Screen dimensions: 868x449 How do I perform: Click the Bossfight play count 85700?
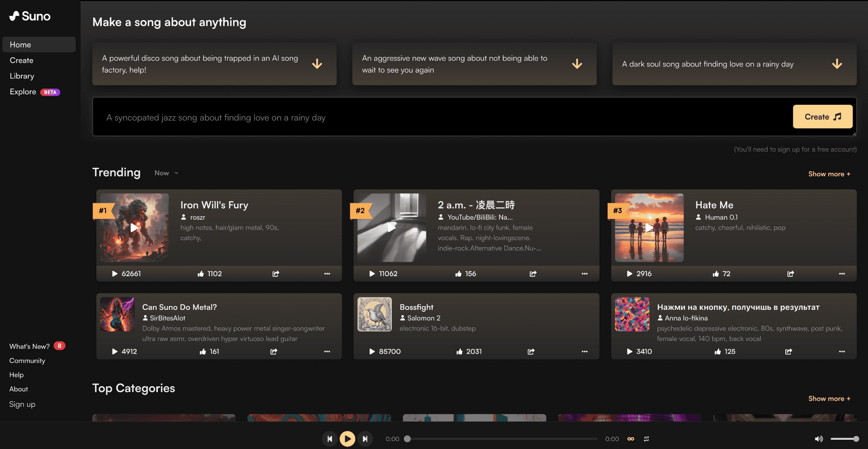(x=385, y=351)
